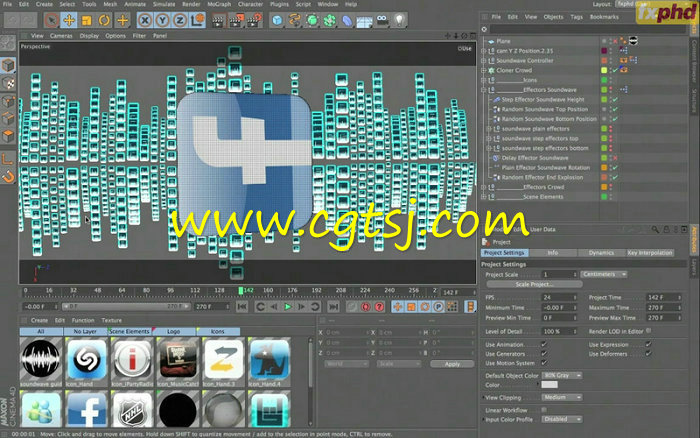Image resolution: width=700 pixels, height=438 pixels.
Task: Play the animation forwards
Action: [x=288, y=307]
